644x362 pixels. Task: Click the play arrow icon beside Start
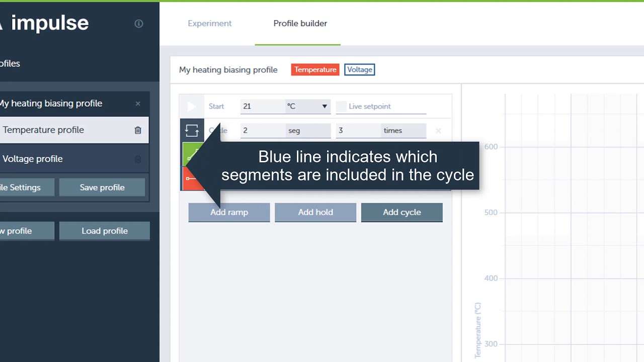point(191,106)
